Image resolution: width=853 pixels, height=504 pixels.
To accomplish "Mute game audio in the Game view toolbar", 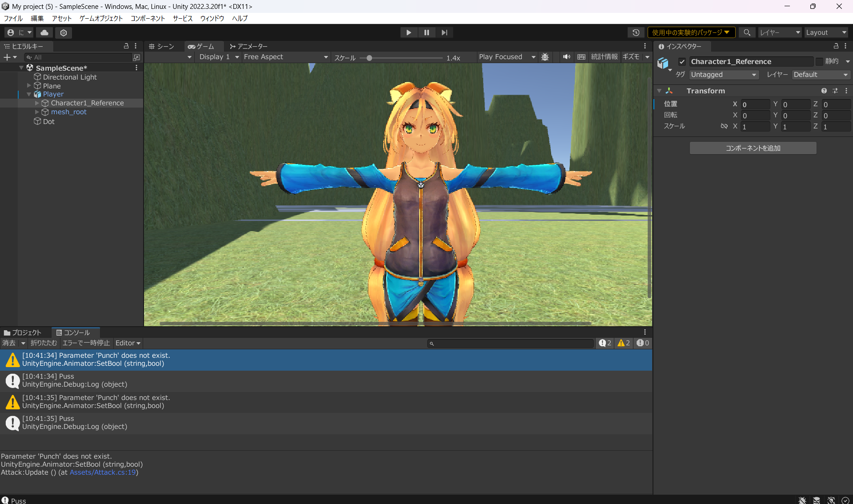I will [x=566, y=57].
